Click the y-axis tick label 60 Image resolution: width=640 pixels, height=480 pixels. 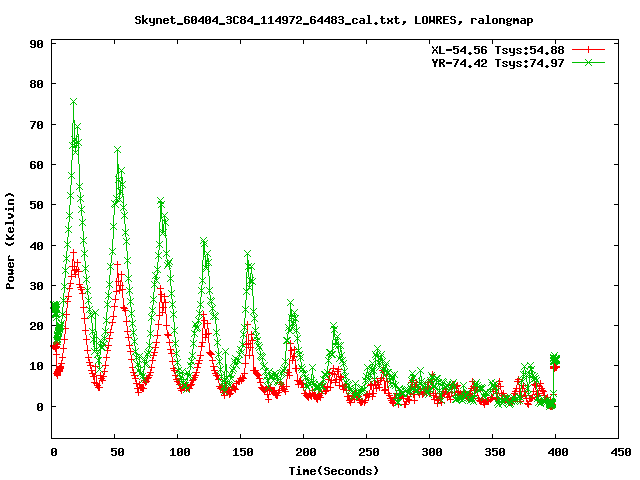(36, 165)
